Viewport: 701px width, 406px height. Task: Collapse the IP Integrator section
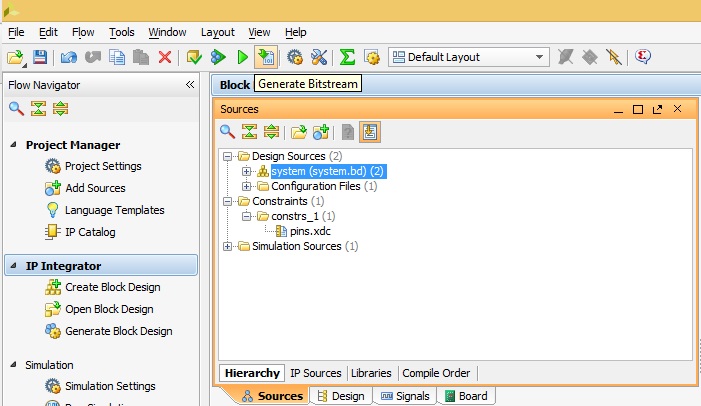pos(13,266)
